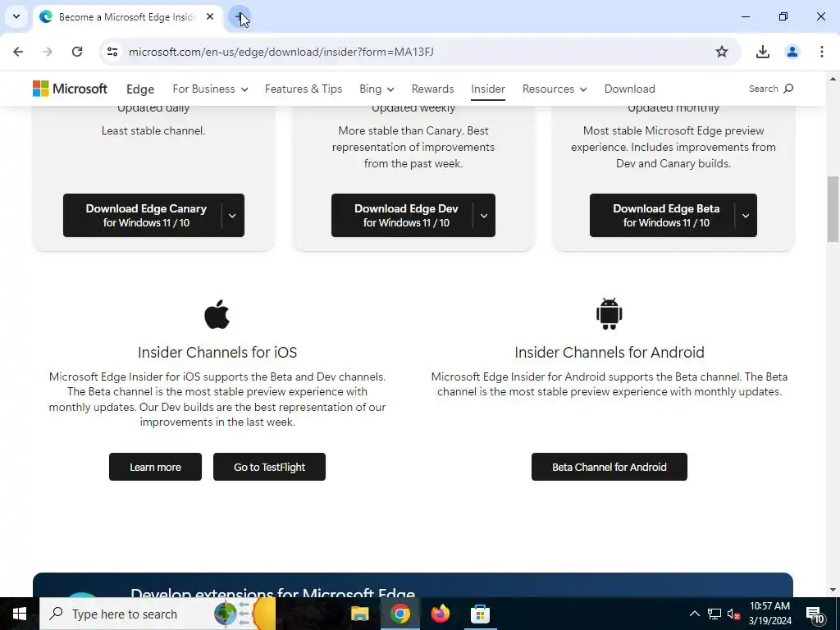Click the network tray icon
This screenshot has height=630, width=840.
[x=714, y=614]
